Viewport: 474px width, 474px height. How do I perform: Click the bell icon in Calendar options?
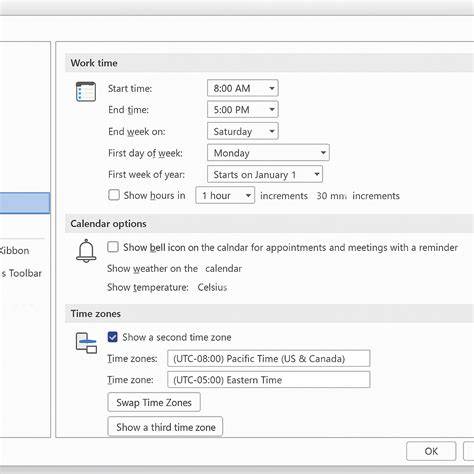click(x=86, y=251)
